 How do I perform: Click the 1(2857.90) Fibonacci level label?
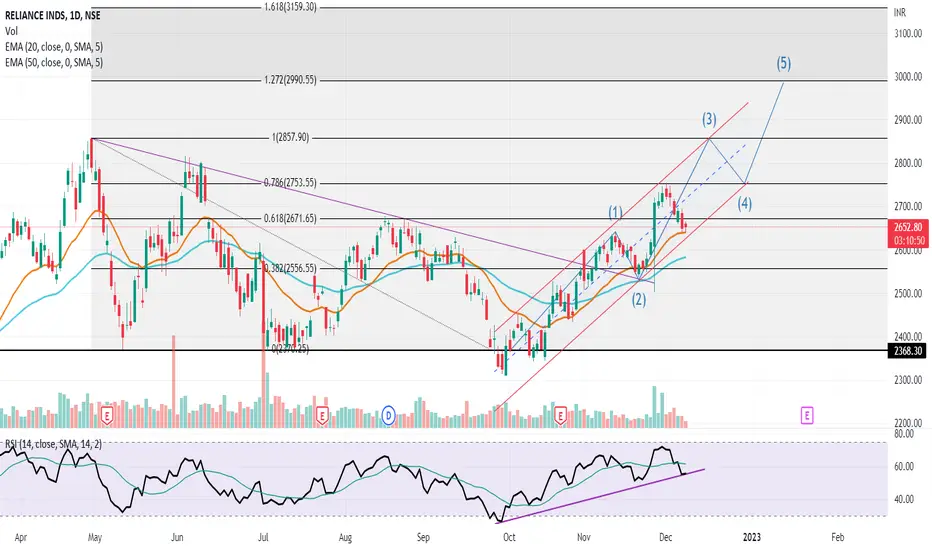click(x=290, y=137)
